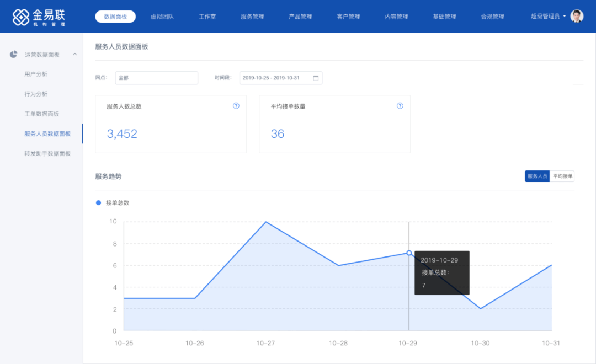Switch trend chart to 平均接单
Image resolution: width=596 pixels, height=364 pixels.
click(562, 176)
